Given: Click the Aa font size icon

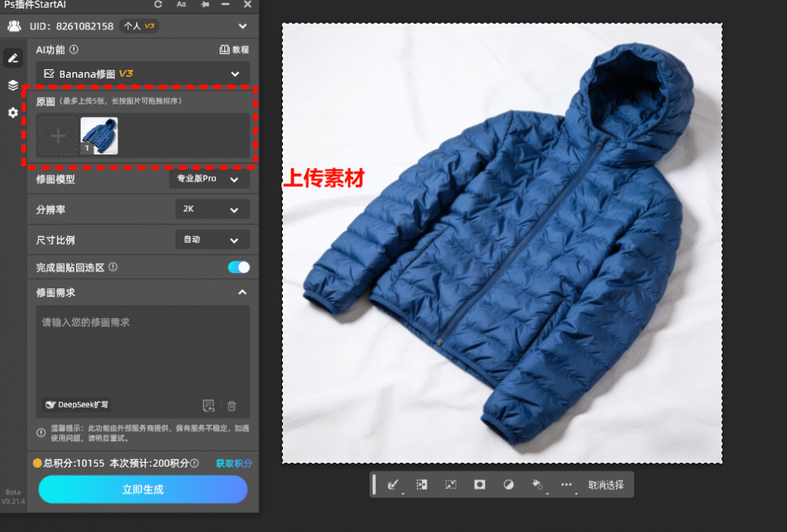Looking at the screenshot, I should click(181, 5).
